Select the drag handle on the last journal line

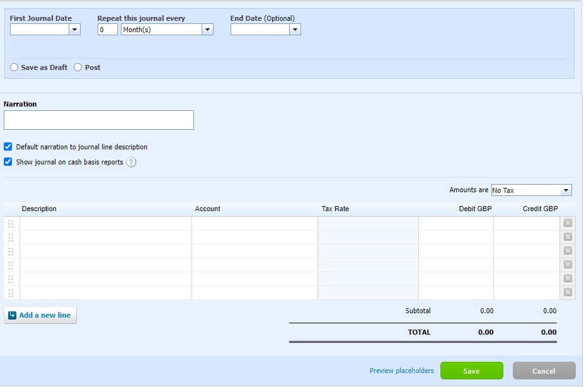11,292
